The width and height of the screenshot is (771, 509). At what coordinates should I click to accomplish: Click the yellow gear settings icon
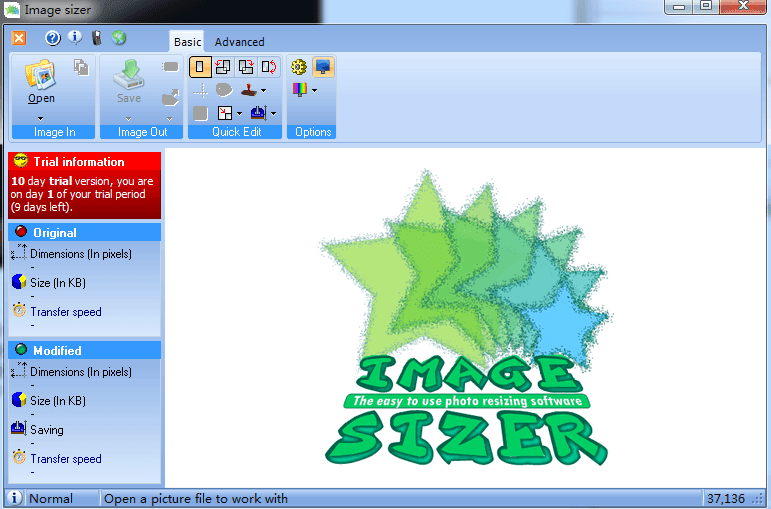[298, 67]
